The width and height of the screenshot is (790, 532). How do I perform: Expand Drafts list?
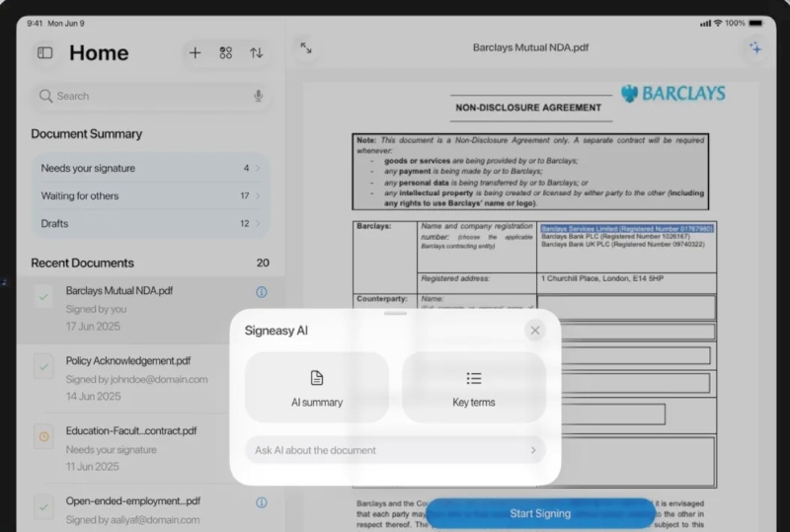151,224
